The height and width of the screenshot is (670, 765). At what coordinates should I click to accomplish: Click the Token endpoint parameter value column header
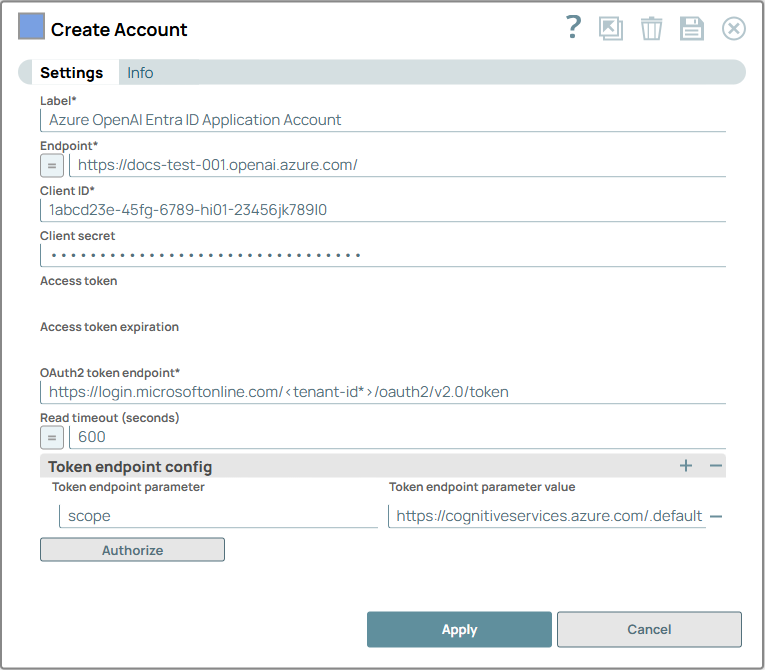482,487
